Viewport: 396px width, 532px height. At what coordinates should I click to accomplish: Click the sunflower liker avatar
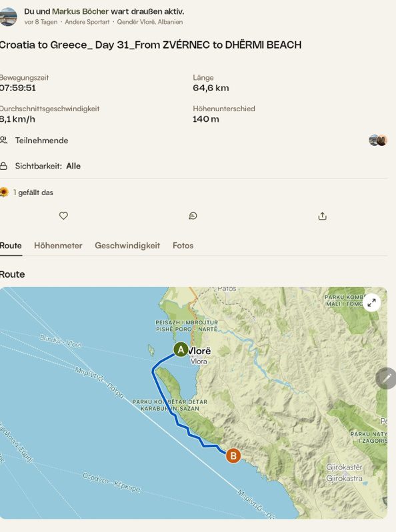[x=4, y=192]
